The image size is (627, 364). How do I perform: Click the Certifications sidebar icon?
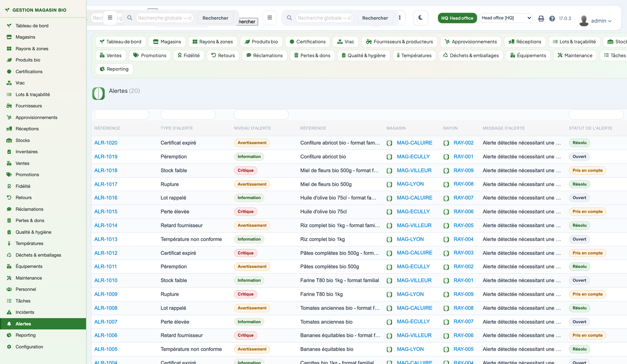click(9, 71)
